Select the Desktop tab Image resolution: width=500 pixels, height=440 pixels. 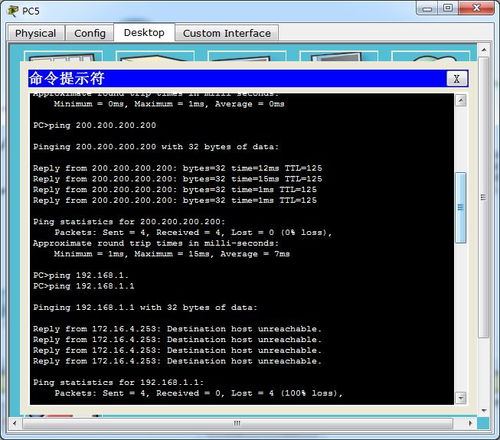[x=144, y=33]
